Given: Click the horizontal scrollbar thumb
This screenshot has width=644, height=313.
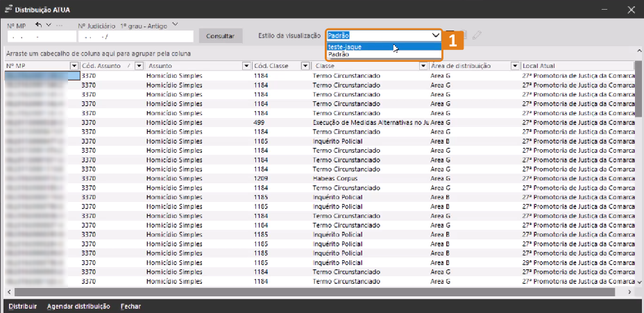Looking at the screenshot, I should point(314,291).
